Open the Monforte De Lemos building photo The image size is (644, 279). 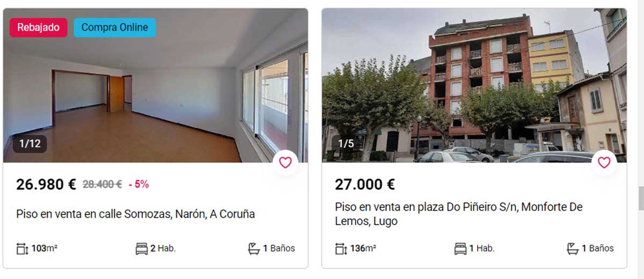pyautogui.click(x=474, y=85)
